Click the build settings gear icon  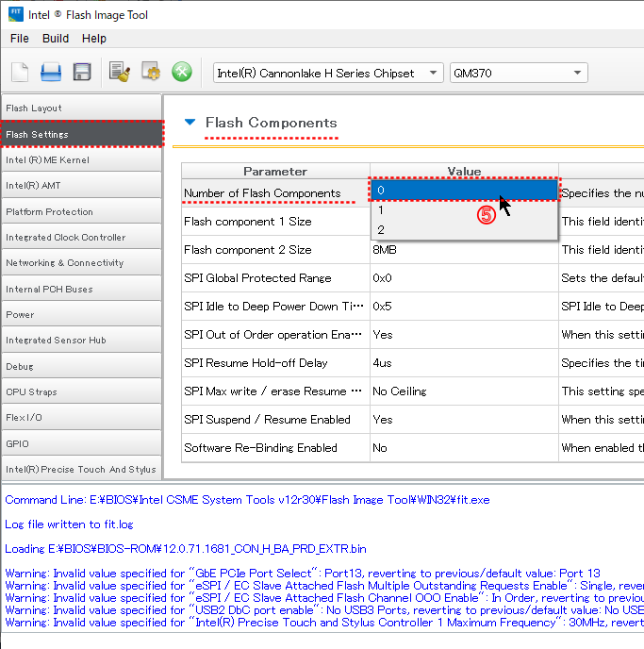[150, 73]
